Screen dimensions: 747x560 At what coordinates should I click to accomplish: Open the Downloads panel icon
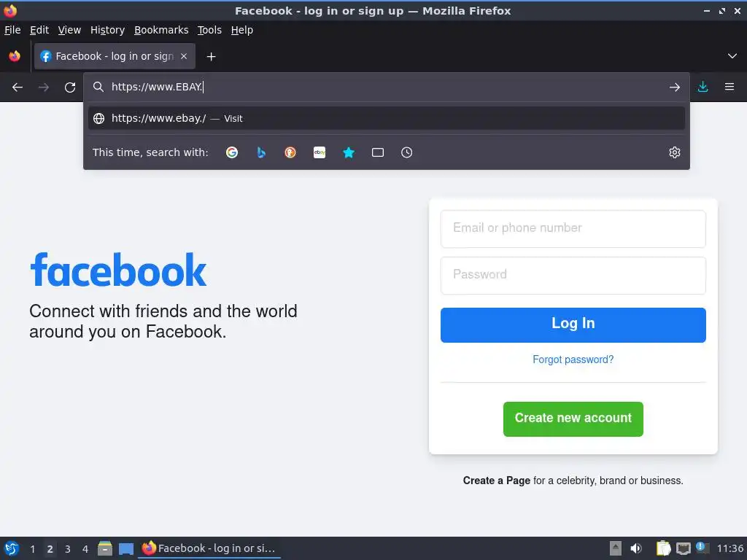[x=703, y=87]
